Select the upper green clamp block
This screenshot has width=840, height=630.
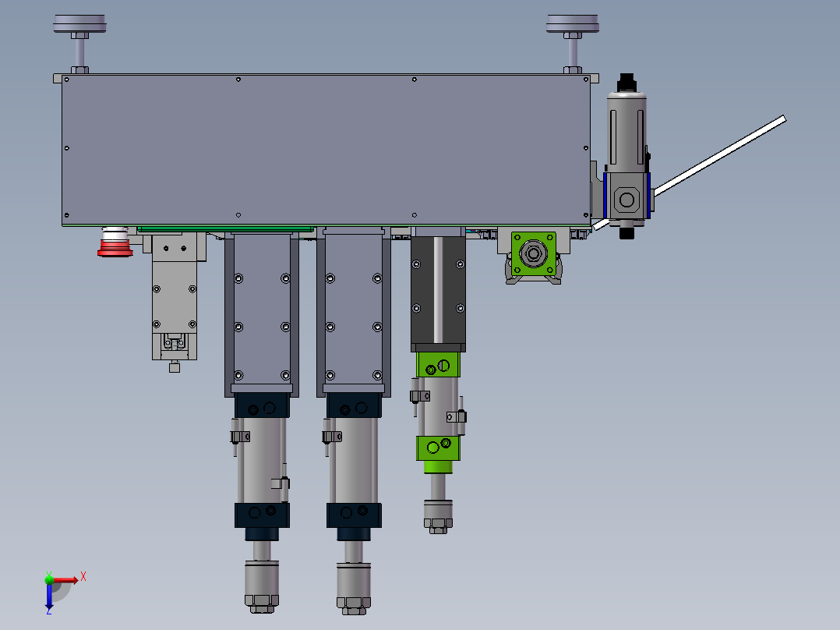(x=438, y=365)
